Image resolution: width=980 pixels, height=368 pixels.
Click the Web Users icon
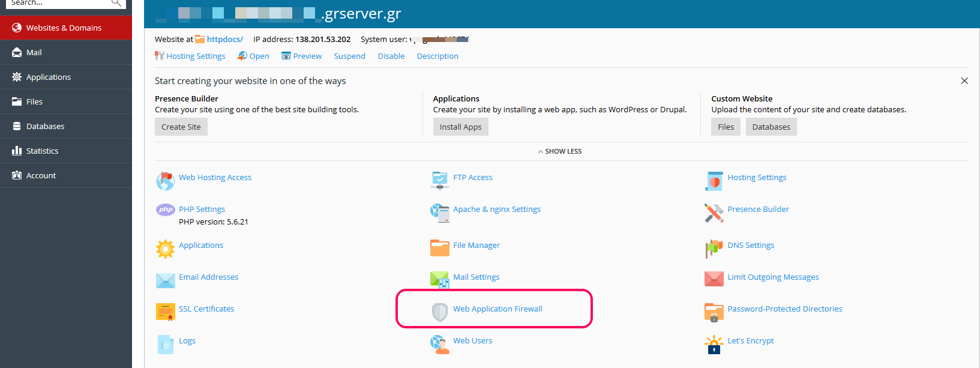tap(440, 344)
